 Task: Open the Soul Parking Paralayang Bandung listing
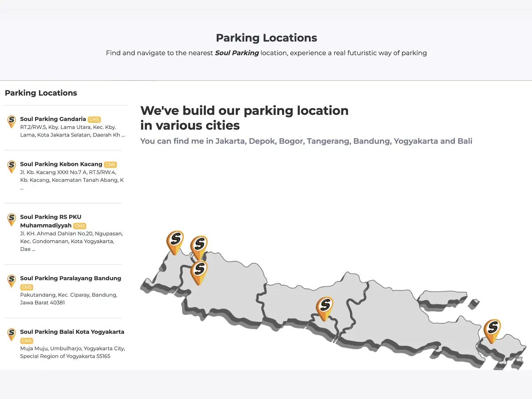70,278
